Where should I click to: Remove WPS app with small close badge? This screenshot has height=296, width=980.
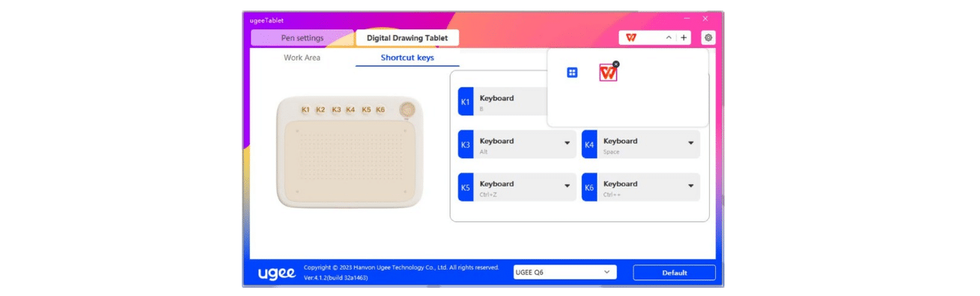[x=616, y=64]
